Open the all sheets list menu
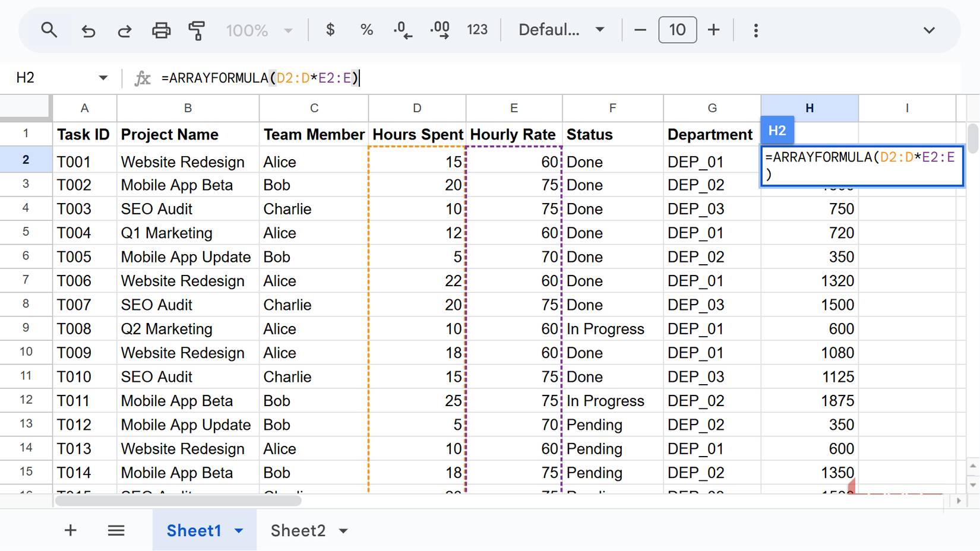This screenshot has width=980, height=551. point(116,530)
